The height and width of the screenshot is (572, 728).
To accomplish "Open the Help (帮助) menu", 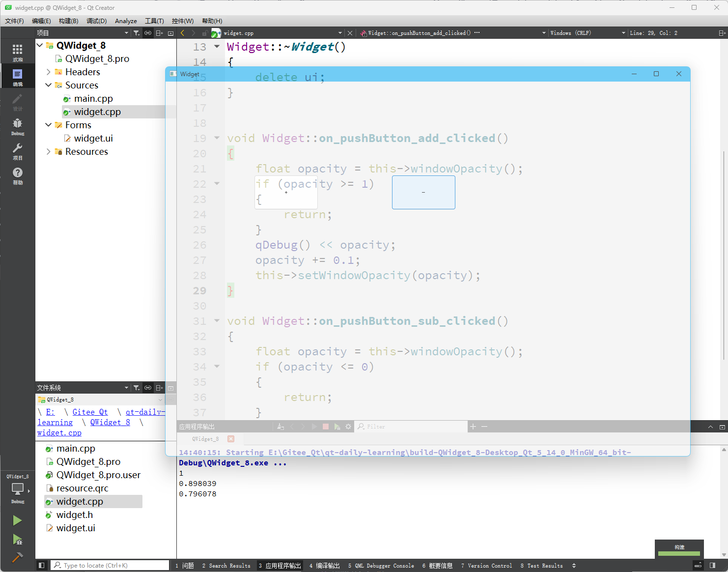I will (x=212, y=21).
